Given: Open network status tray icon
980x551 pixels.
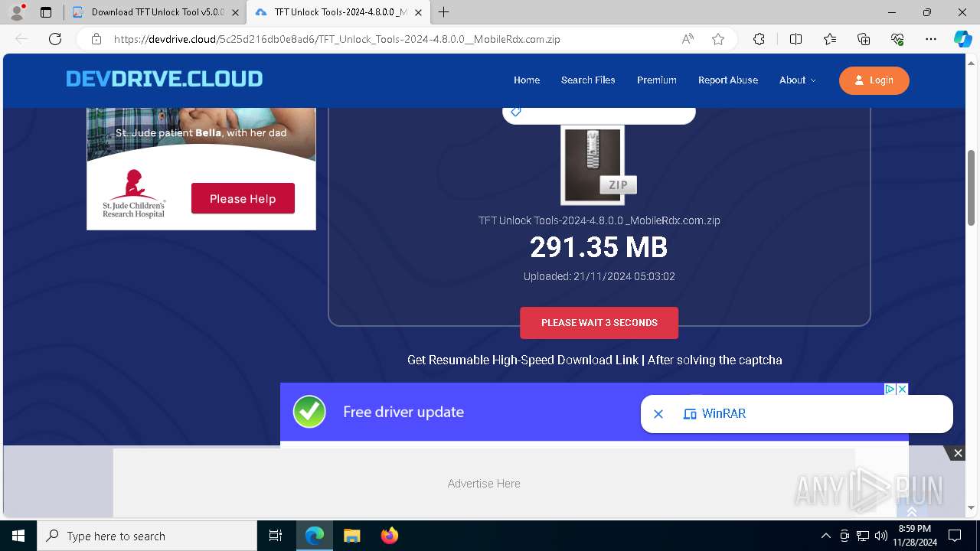Looking at the screenshot, I should click(x=863, y=536).
